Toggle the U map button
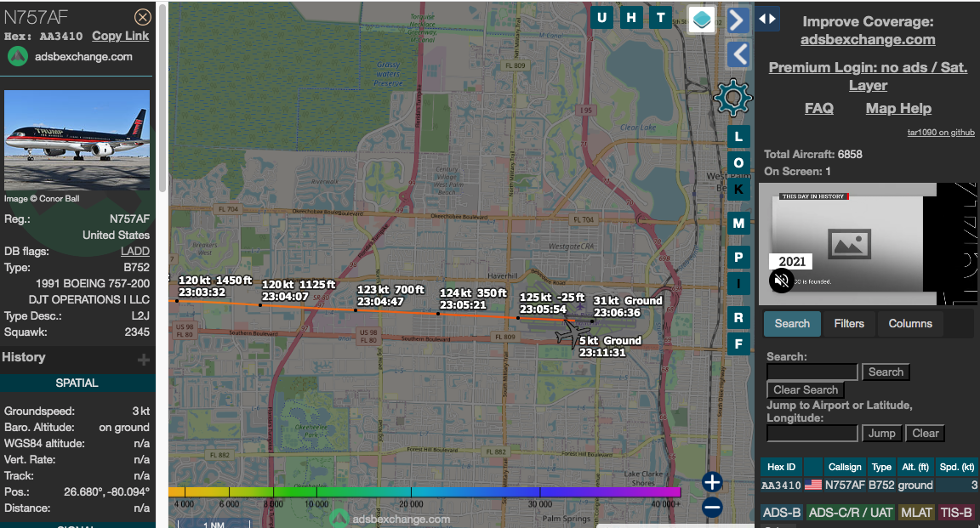Screen dimensions: 980x528 click(x=601, y=18)
